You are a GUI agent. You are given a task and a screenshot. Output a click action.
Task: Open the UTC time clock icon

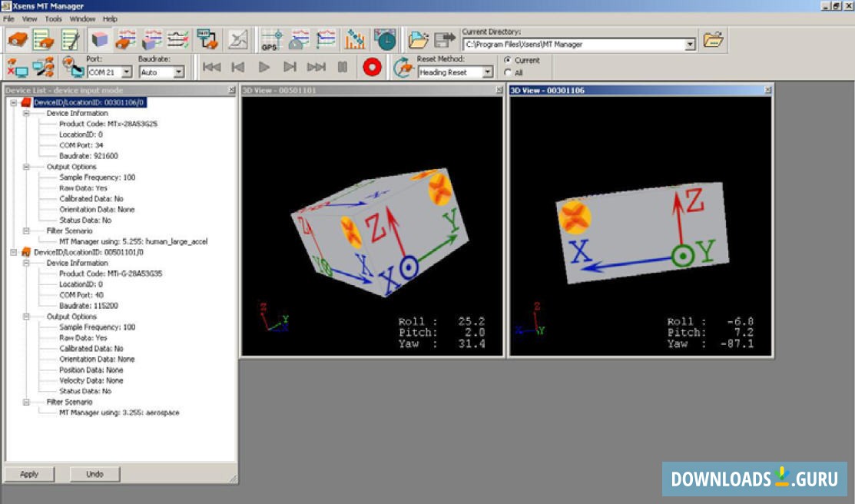point(384,40)
